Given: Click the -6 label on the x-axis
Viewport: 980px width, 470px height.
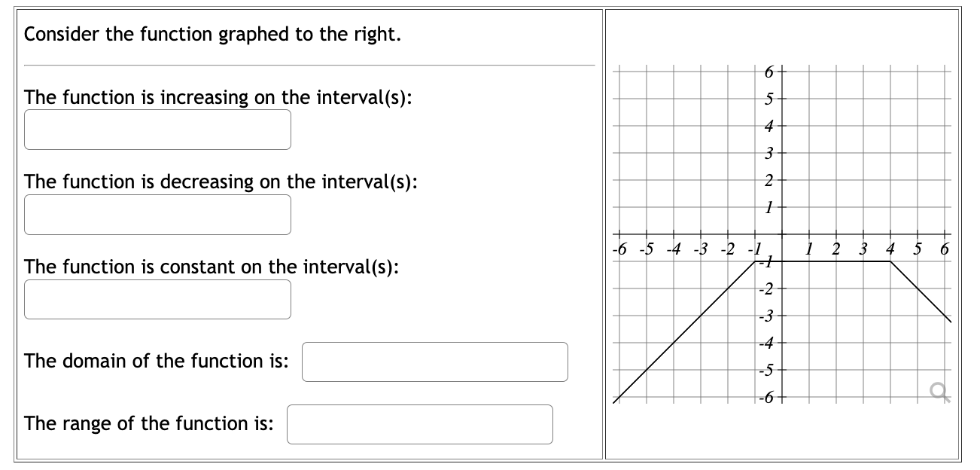Looking at the screenshot, I should click(x=619, y=246).
